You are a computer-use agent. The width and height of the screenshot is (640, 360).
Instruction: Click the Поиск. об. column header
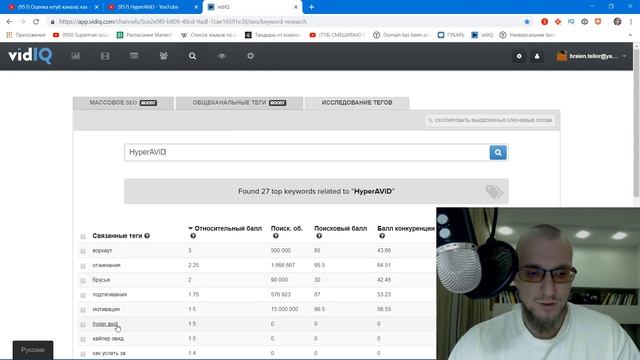tap(287, 229)
